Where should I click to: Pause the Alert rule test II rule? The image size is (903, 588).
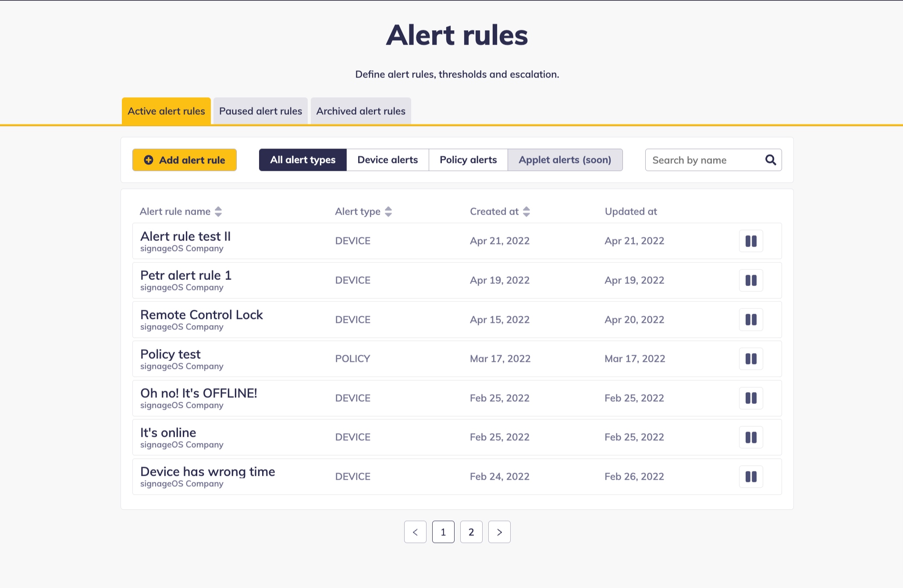point(751,241)
